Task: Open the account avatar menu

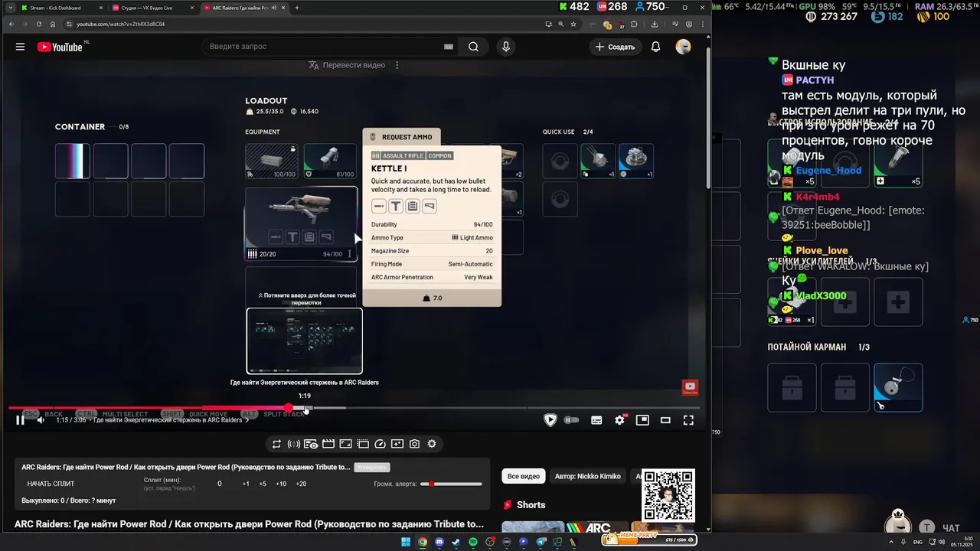Action: [683, 47]
